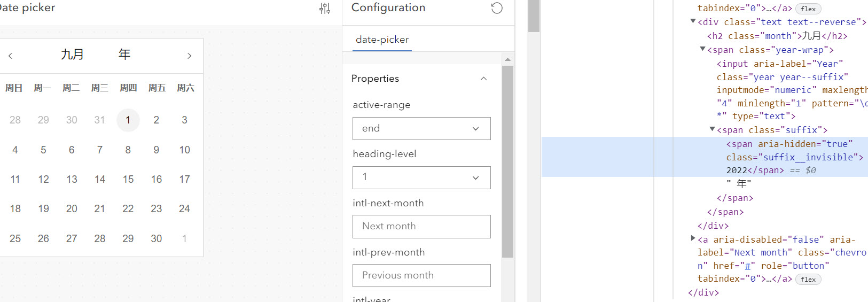Image resolution: width=868 pixels, height=302 pixels.
Task: Collapse the span year-wrap node
Action: pyautogui.click(x=702, y=49)
